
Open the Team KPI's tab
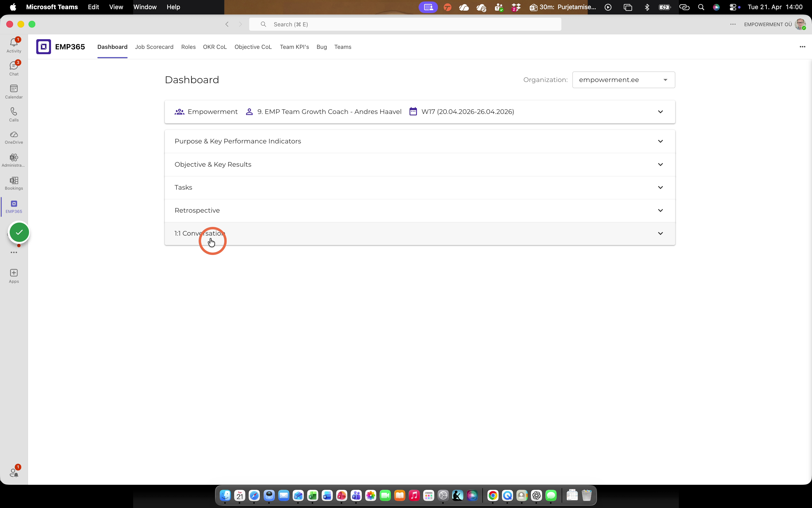294,47
